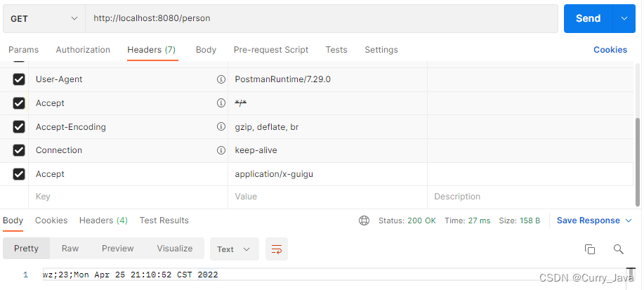The width and height of the screenshot is (644, 290).
Task: Click the Time: 27 ms indicator
Action: click(x=468, y=220)
